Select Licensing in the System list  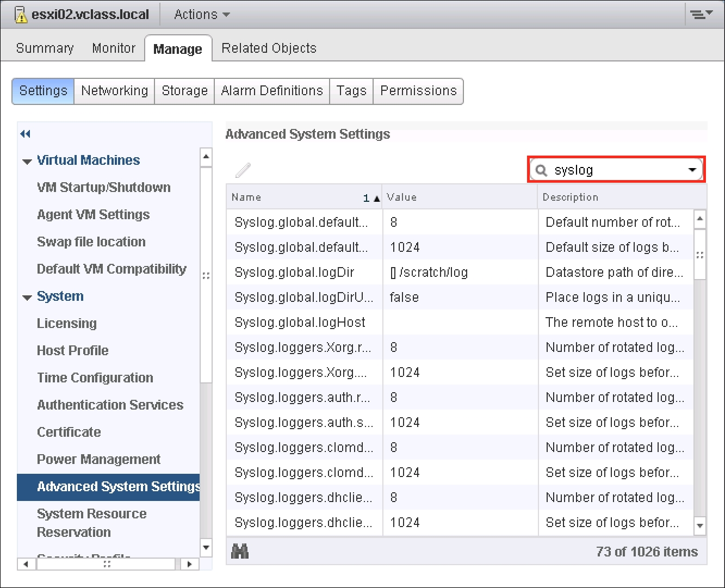[x=66, y=324]
